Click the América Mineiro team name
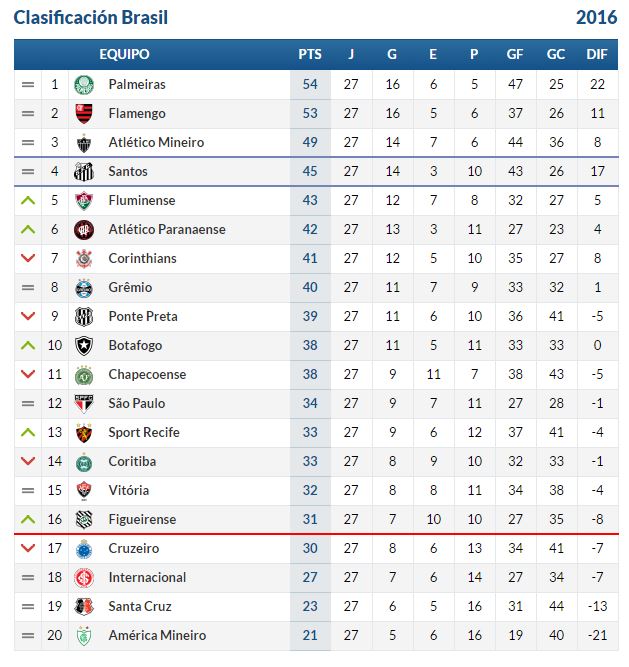The width and height of the screenshot is (629, 667). point(157,635)
